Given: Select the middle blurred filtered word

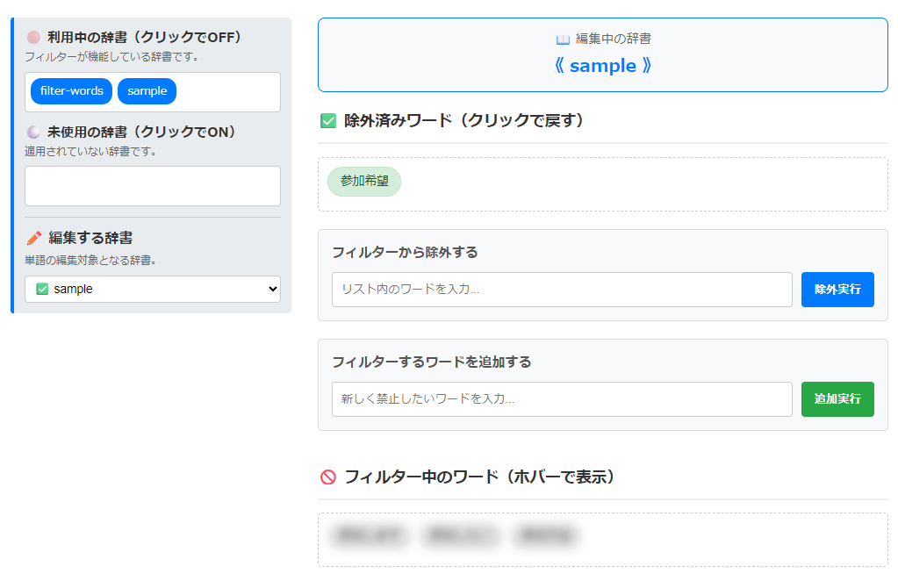Looking at the screenshot, I should click(x=461, y=535).
